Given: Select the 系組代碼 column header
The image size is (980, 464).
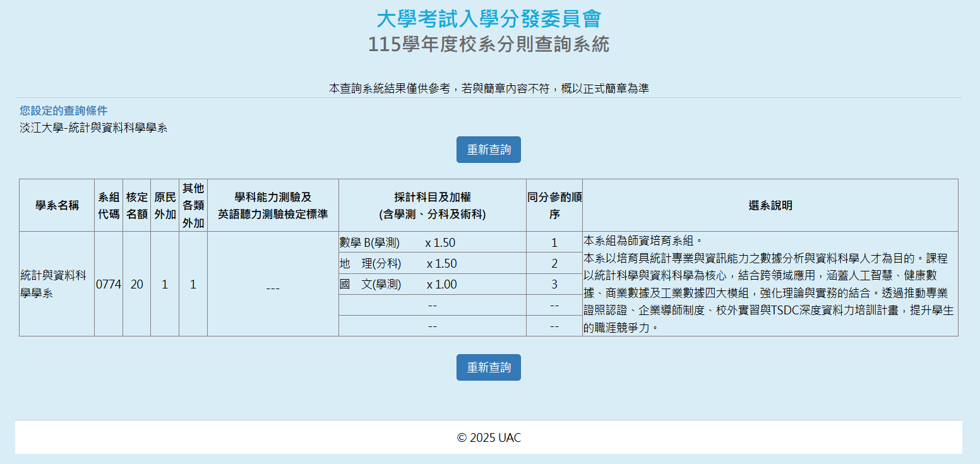Looking at the screenshot, I should pos(109,205).
